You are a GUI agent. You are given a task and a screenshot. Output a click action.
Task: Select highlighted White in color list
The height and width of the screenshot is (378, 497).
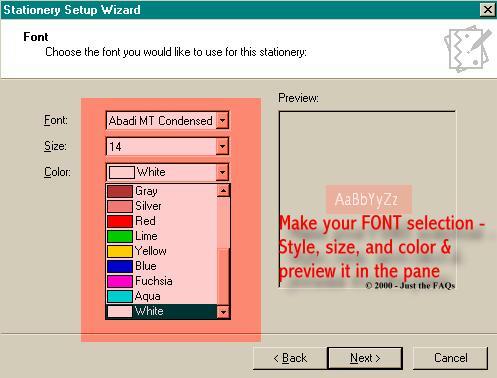[161, 311]
